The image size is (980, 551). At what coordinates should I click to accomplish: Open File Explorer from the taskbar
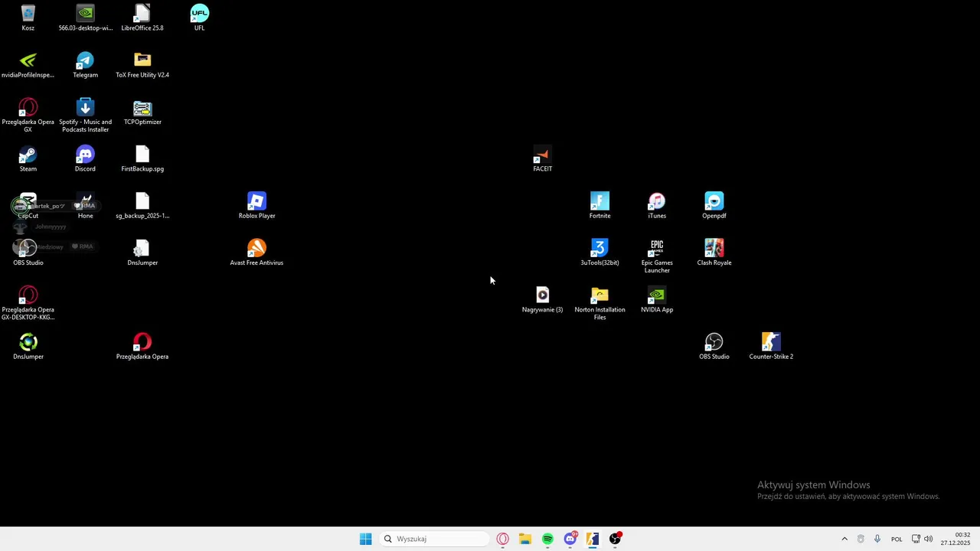pos(525,539)
